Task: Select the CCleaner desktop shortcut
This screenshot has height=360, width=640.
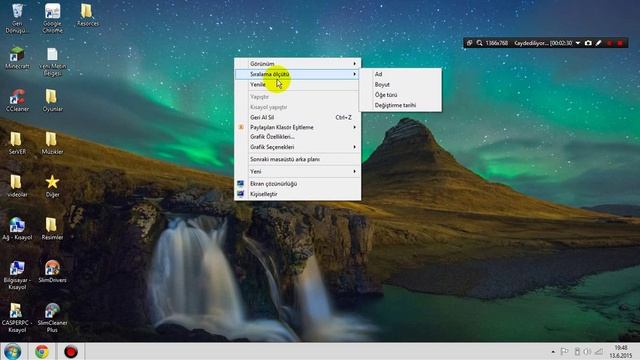Action: click(17, 100)
